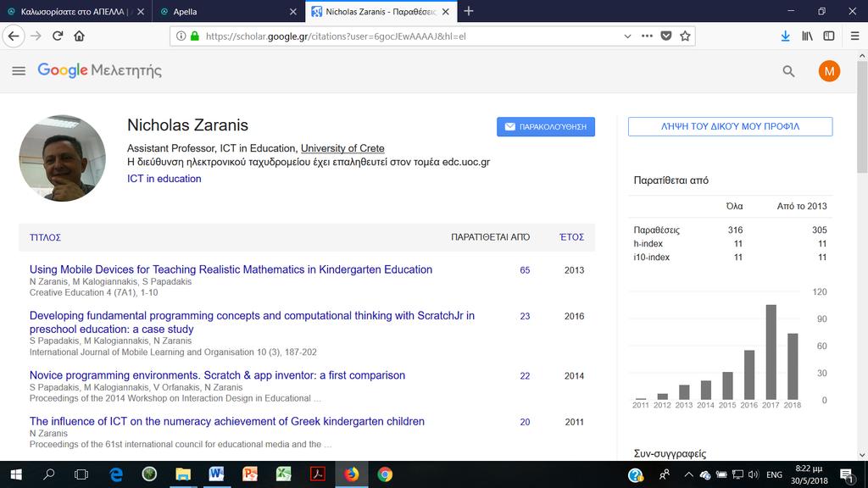Click the Scholar search magnifier icon
The image size is (868, 488).
click(789, 71)
